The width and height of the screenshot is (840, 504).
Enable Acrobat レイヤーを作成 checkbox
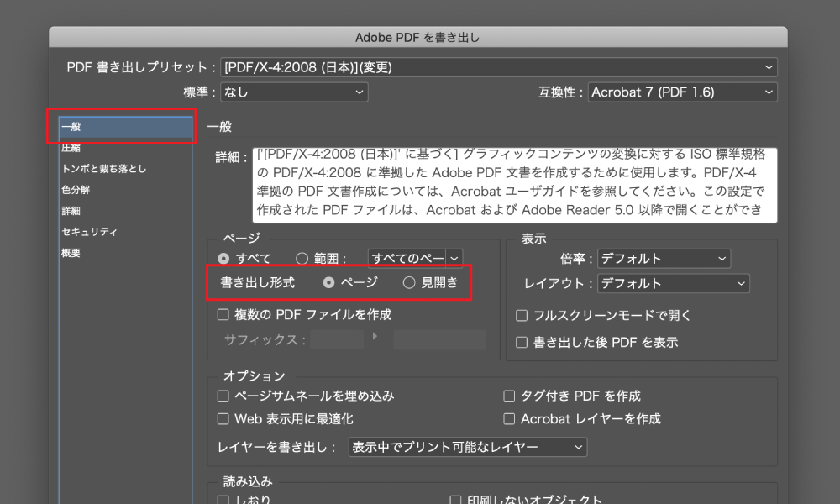[509, 419]
